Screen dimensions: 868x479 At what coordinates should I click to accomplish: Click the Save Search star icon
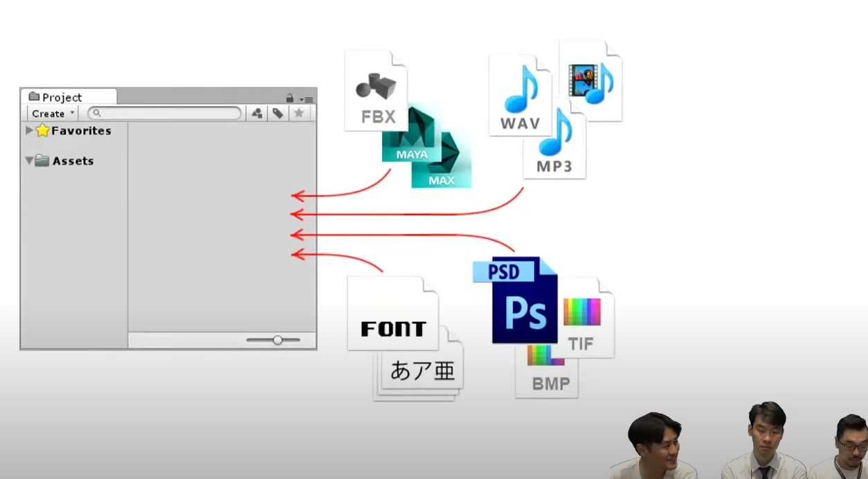pyautogui.click(x=299, y=114)
